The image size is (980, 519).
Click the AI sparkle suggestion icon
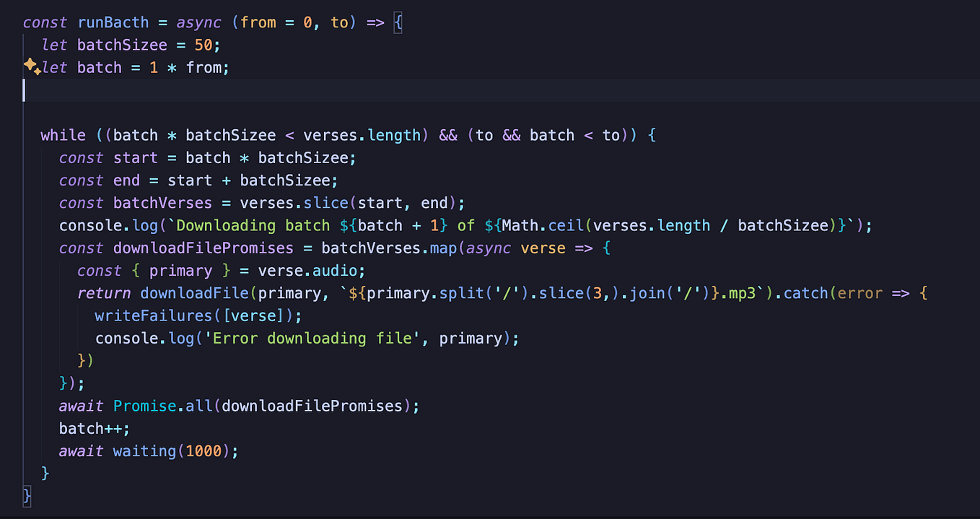tap(32, 66)
